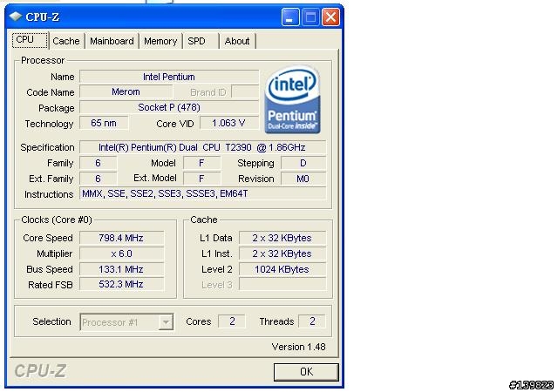Close the CPU-Z window
Screen dimensions: 558x392
(x=331, y=17)
